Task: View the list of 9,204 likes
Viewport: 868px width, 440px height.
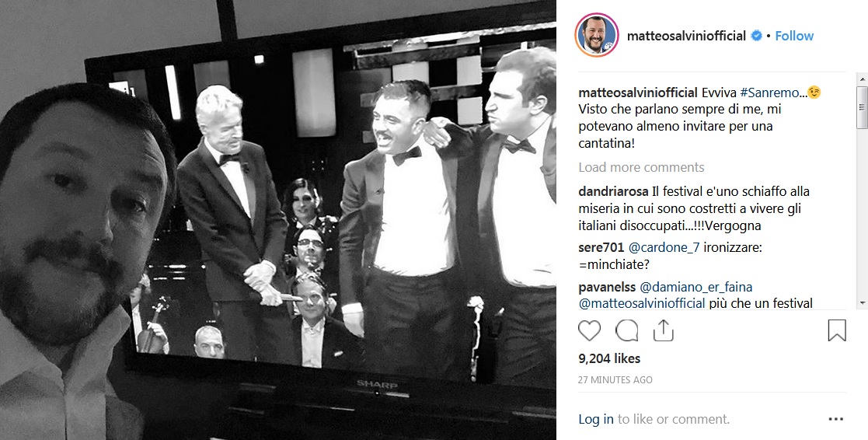Action: [609, 358]
